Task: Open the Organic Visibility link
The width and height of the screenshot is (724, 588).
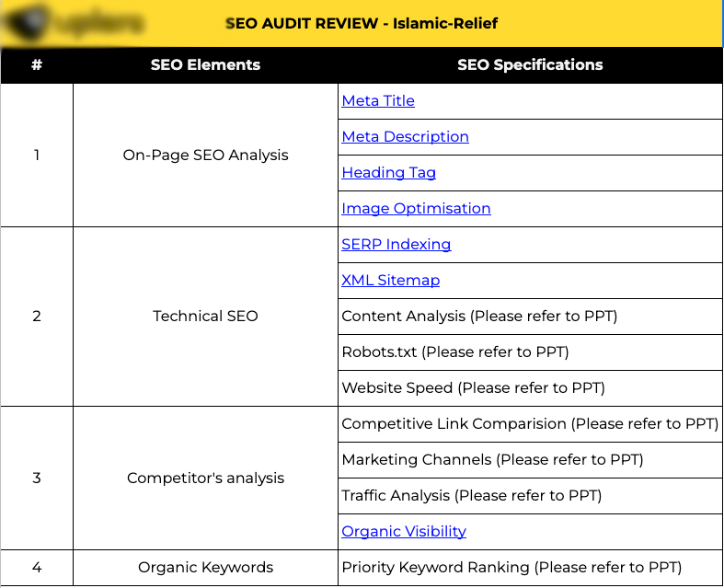Action: pos(404,532)
